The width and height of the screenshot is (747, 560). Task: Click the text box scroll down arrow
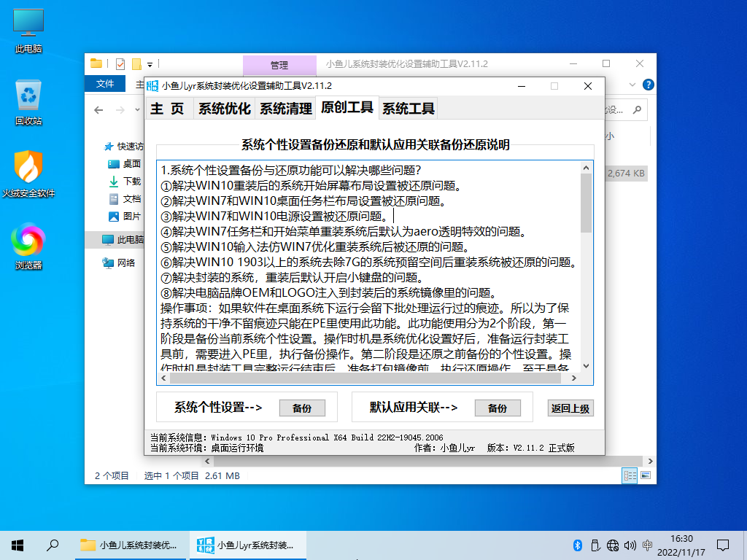[x=587, y=366]
